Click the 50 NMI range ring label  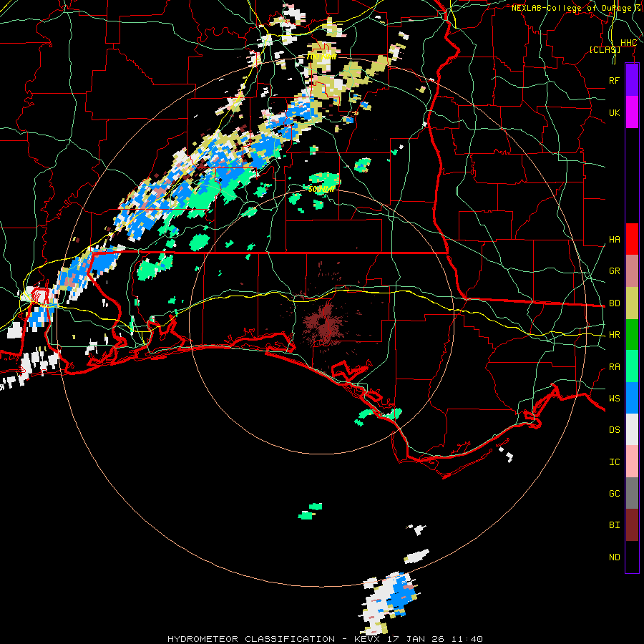pyautogui.click(x=321, y=189)
